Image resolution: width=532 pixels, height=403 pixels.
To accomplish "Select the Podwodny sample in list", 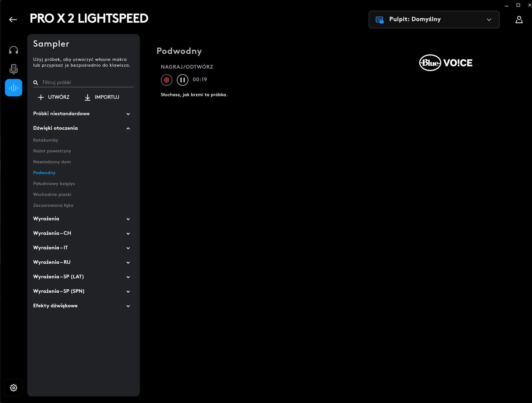I will click(x=44, y=173).
